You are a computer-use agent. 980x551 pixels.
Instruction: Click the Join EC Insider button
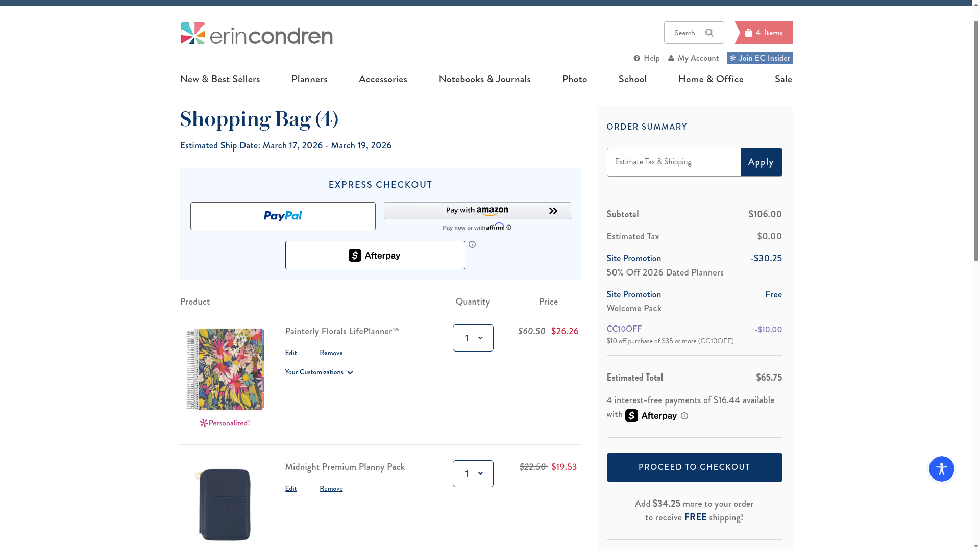tap(759, 58)
